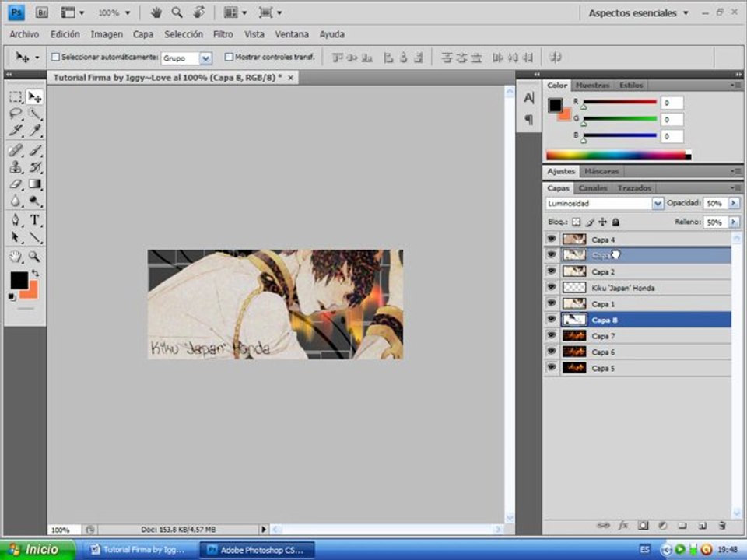Click the red R channel slider
This screenshot has width=747, height=560.
[x=620, y=102]
